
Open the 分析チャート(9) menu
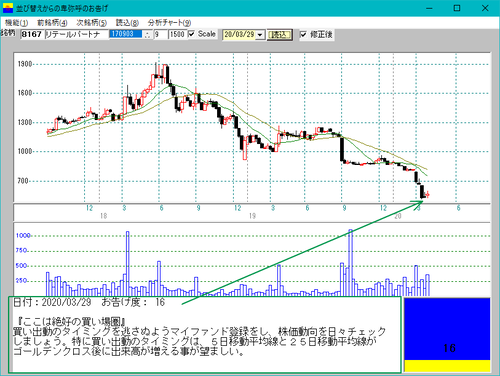[x=169, y=23]
